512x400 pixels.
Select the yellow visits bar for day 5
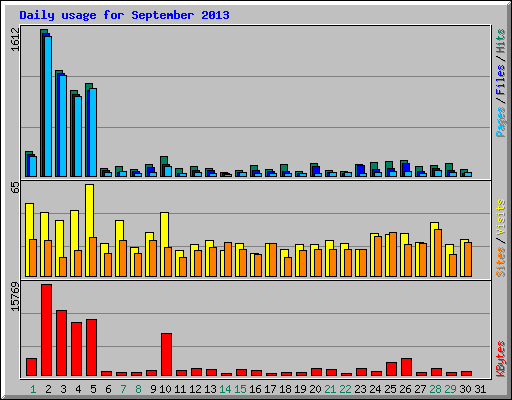click(89, 230)
